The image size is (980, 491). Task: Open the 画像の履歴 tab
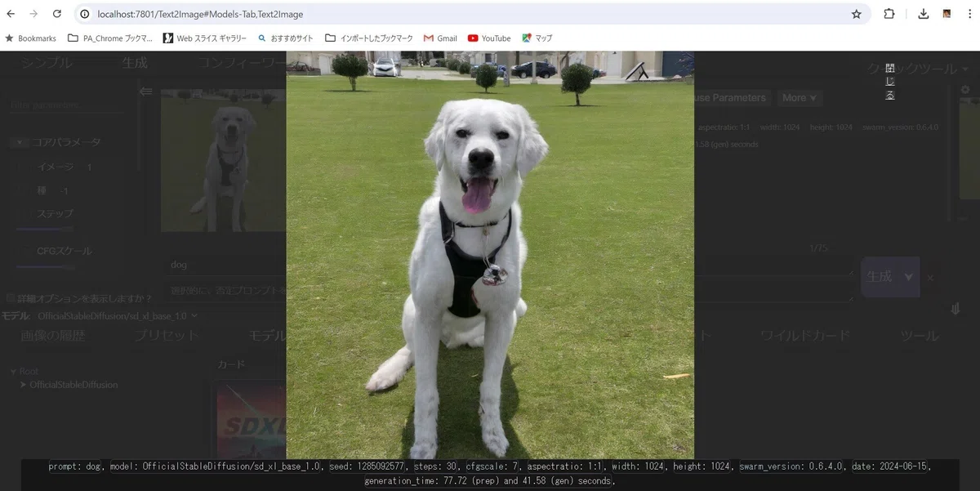point(53,335)
